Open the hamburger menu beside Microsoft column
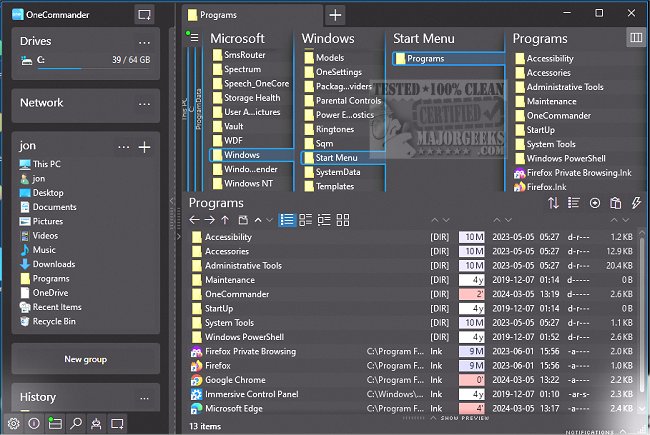 click(194, 38)
